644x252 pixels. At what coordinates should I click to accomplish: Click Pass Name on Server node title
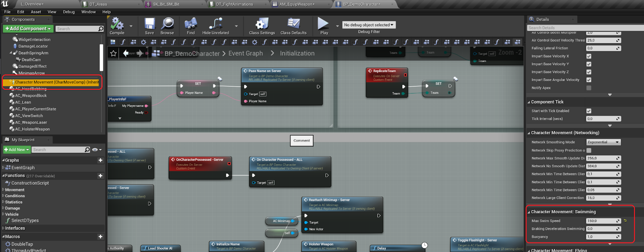[265, 71]
